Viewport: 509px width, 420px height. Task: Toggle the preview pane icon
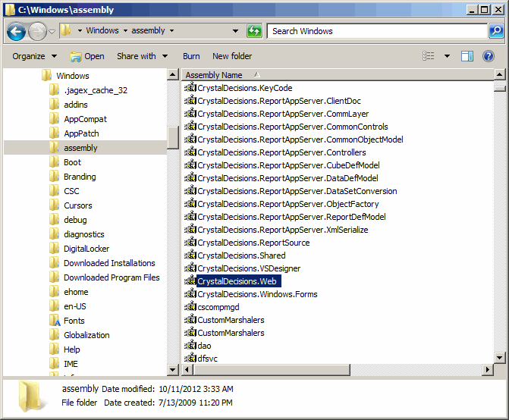click(467, 56)
